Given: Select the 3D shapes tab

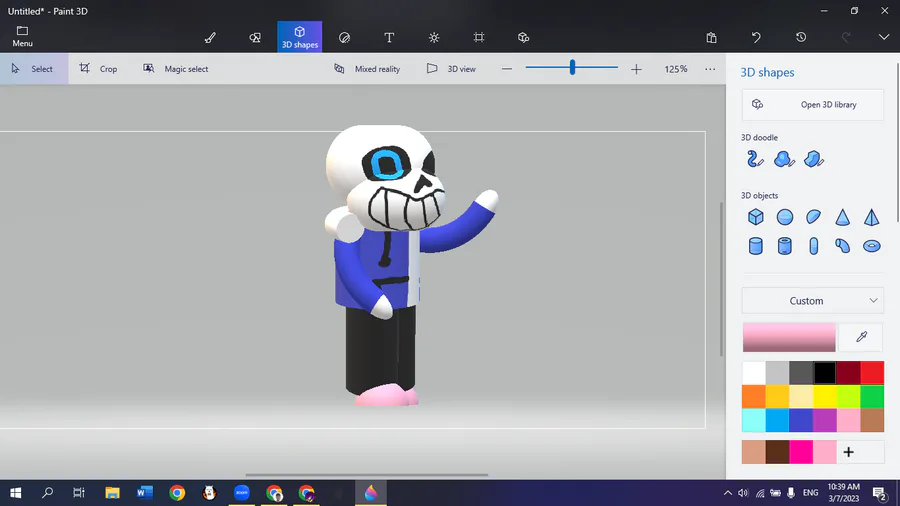Looking at the screenshot, I should click(x=300, y=37).
